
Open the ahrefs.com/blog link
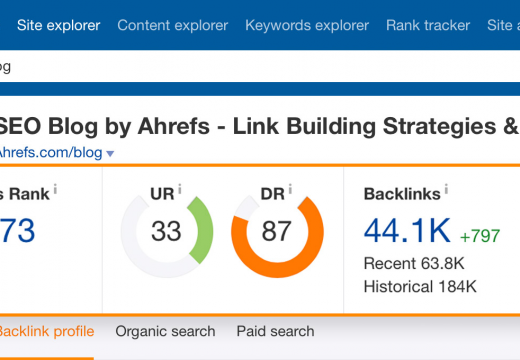(x=51, y=153)
